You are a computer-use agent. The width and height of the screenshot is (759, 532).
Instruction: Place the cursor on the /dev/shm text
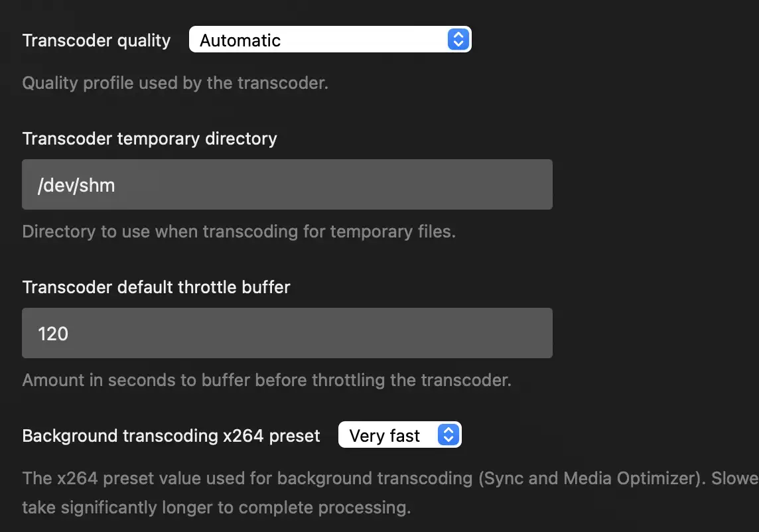coord(76,185)
